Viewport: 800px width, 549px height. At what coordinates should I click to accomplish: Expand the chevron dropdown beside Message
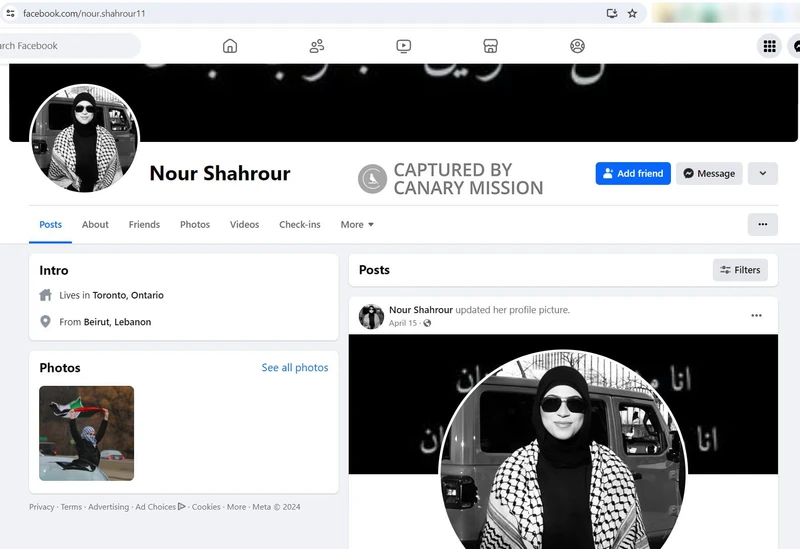(x=762, y=173)
